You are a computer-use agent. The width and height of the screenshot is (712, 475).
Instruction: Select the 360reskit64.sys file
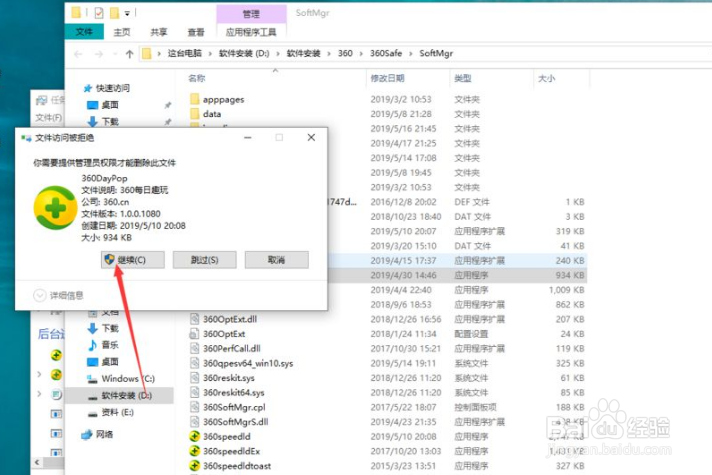click(233, 392)
